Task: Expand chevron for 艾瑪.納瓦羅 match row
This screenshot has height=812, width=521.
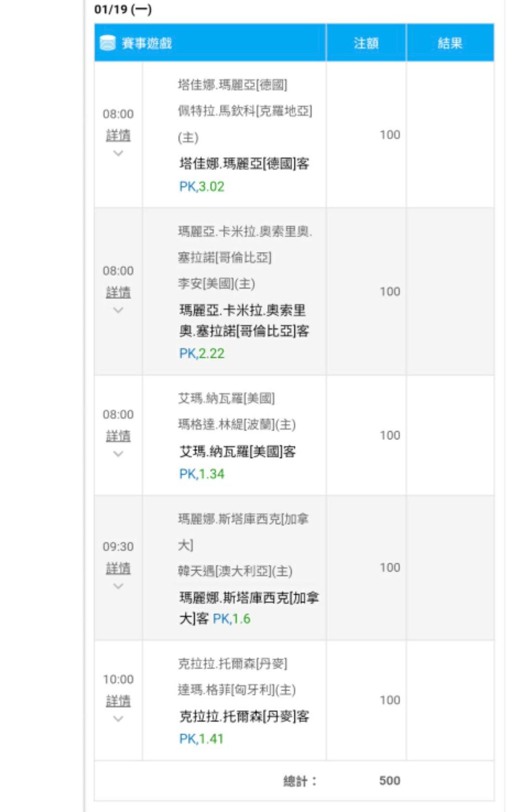Action: coord(118,454)
